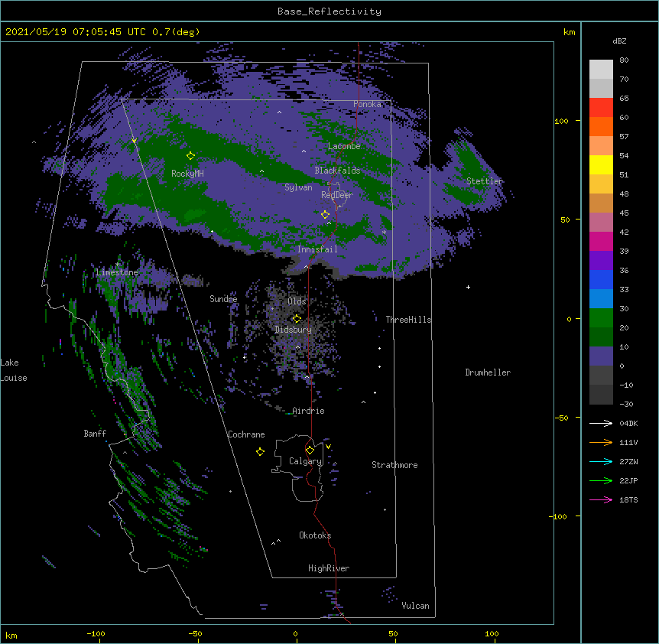Pick the magenta 39-42 dBZ color swatch
This screenshot has width=659, height=644.
click(601, 241)
